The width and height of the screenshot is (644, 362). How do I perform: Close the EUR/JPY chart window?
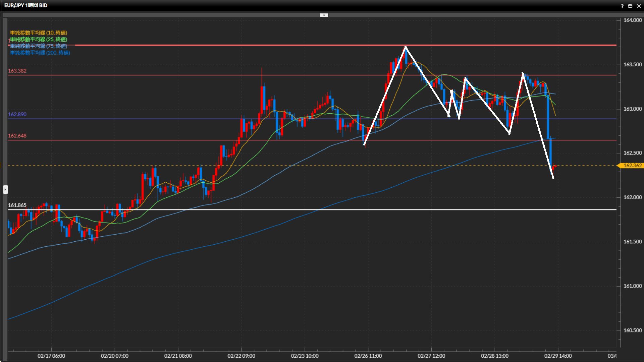(639, 6)
